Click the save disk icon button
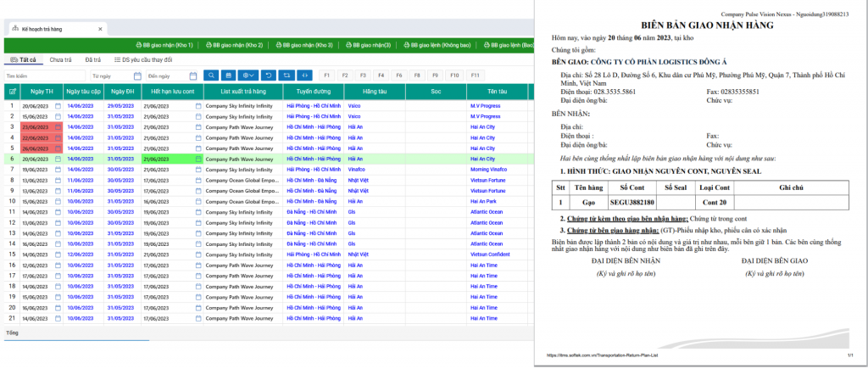This screenshot has height=369, width=868. tap(229, 75)
